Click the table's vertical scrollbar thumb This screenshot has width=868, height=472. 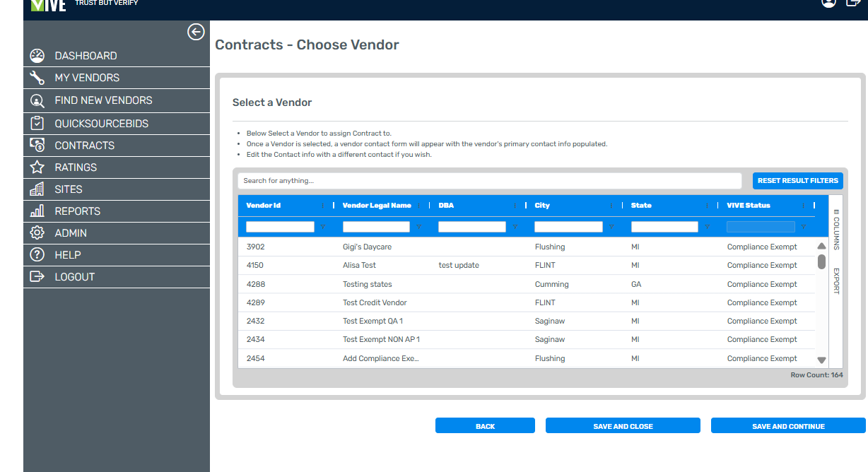pos(821,261)
